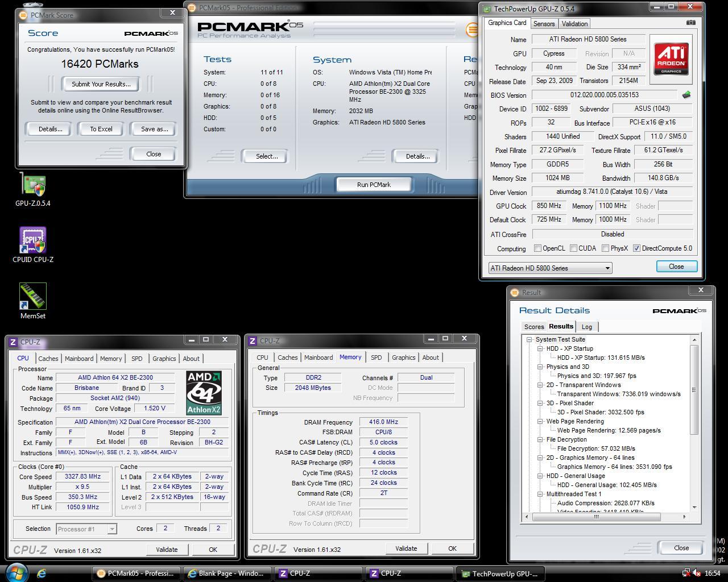
Task: Click the Submit Your Results button
Action: 101,84
